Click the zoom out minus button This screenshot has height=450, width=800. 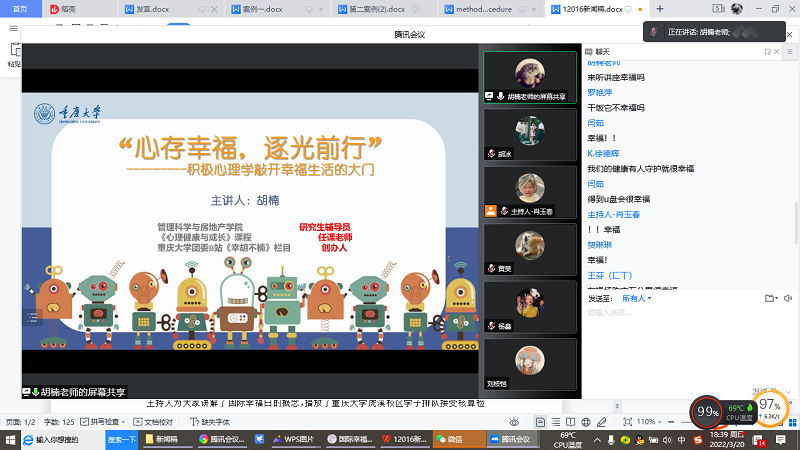(x=671, y=422)
